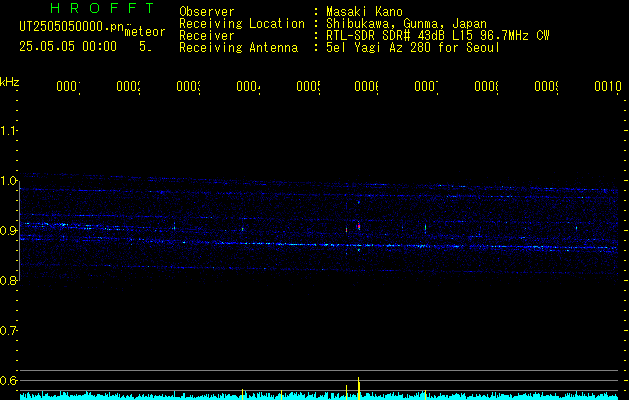629x400 pixels.
Task: Click the red meteor echo in the spectrogram
Action: [359, 226]
